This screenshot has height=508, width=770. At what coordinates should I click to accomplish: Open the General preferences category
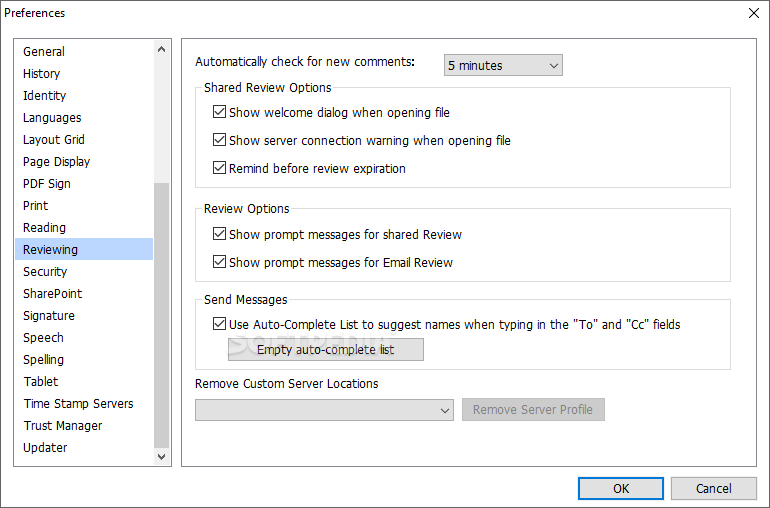[83, 52]
